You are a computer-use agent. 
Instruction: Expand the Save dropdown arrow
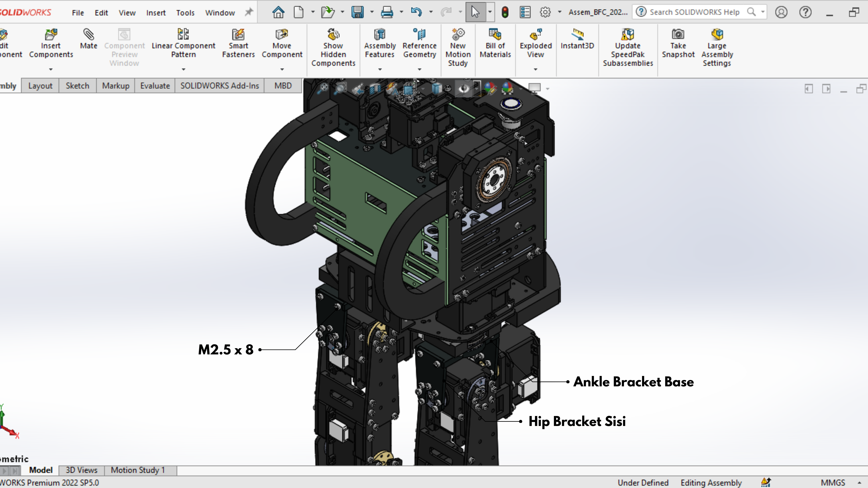coord(372,12)
